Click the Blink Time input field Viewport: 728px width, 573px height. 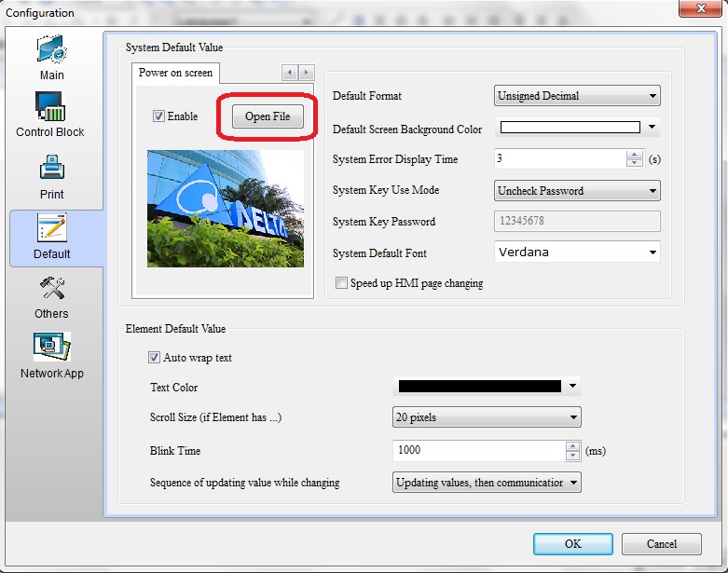pyautogui.click(x=477, y=450)
